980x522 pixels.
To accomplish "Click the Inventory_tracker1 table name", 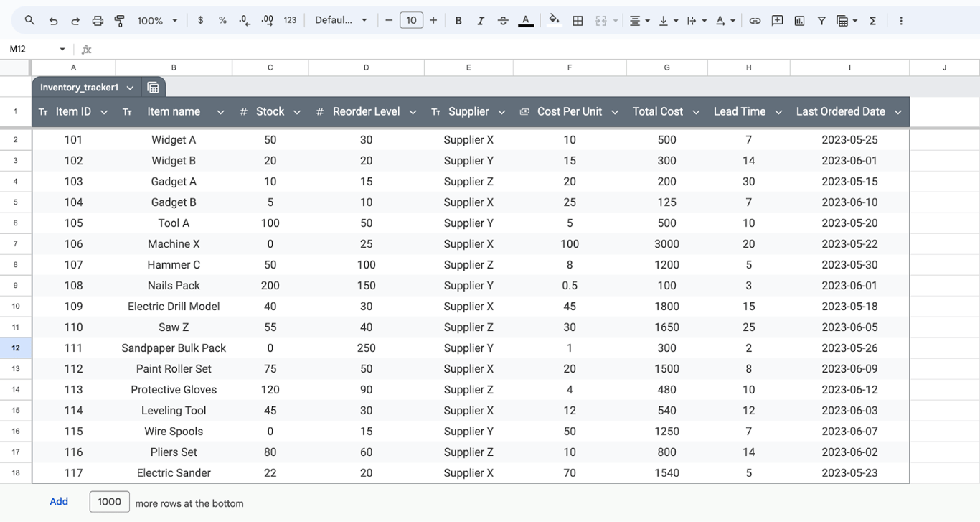I will click(x=79, y=88).
